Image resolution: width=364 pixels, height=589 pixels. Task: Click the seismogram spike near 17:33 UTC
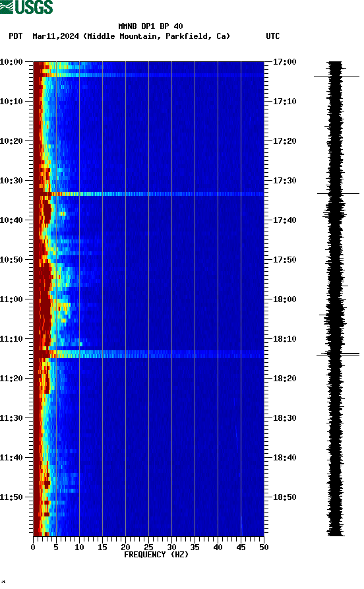pyautogui.click(x=338, y=193)
